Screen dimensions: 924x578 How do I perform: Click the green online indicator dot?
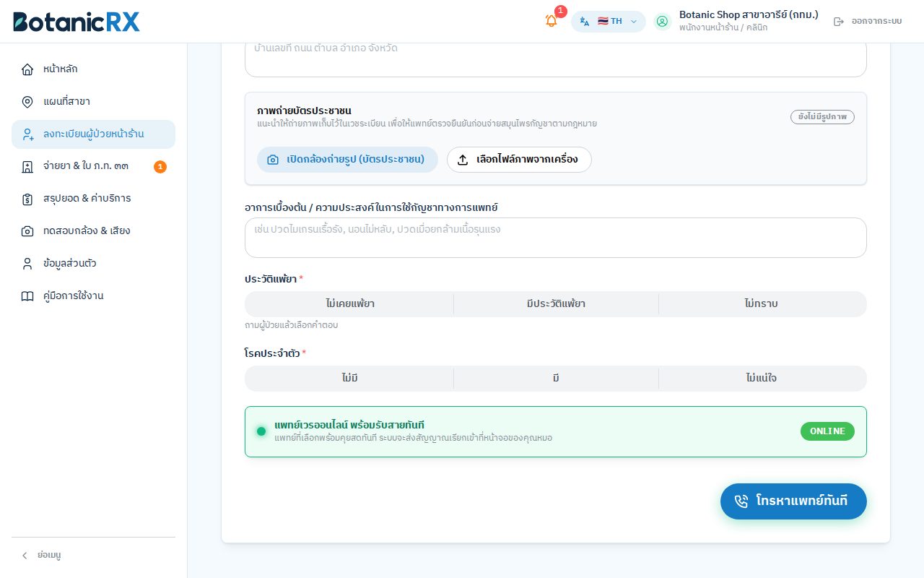click(x=261, y=431)
